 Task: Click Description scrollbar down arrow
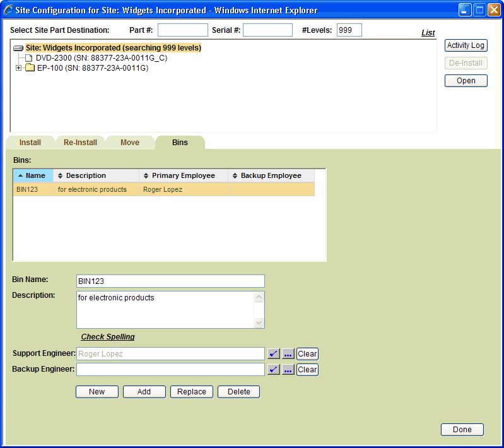coord(259,322)
